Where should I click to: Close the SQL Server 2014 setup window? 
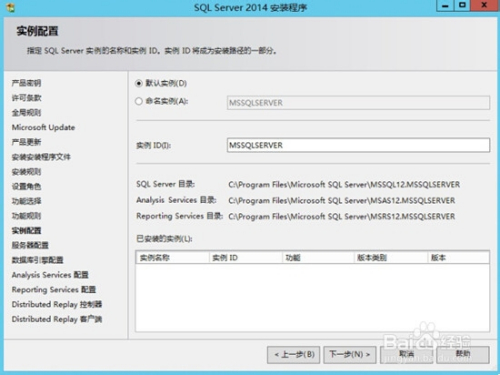click(485, 6)
